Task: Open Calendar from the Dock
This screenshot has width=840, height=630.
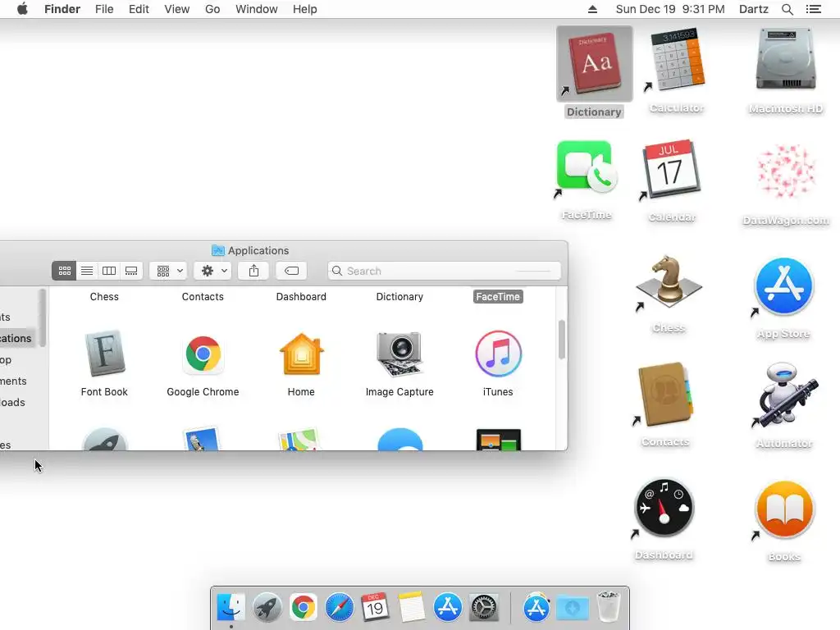Action: pos(375,608)
